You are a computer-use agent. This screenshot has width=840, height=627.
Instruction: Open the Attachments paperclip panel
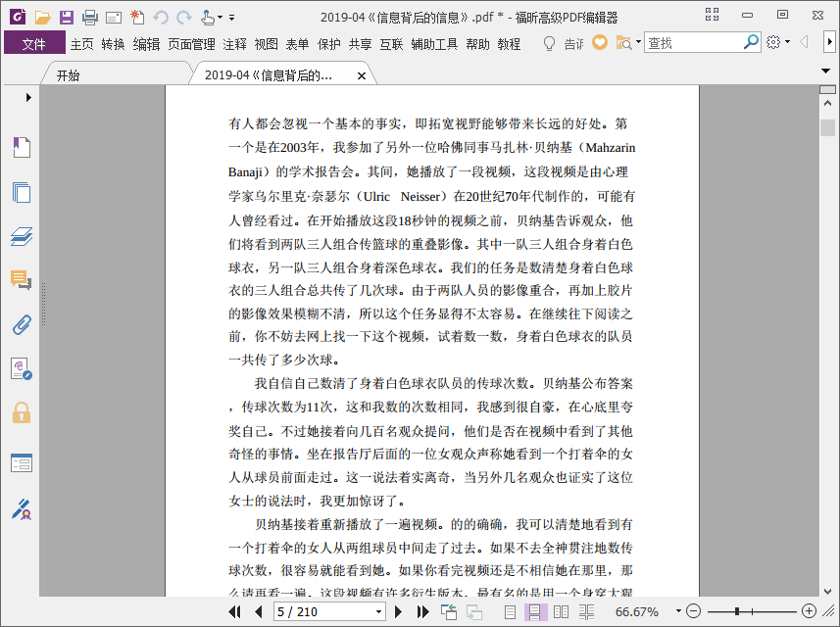[x=22, y=324]
